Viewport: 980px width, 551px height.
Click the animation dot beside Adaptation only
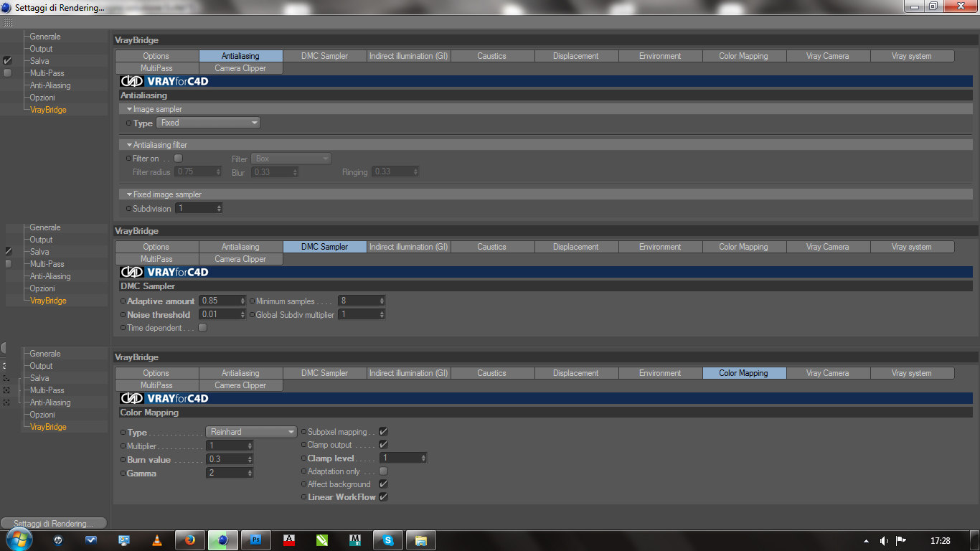click(303, 471)
